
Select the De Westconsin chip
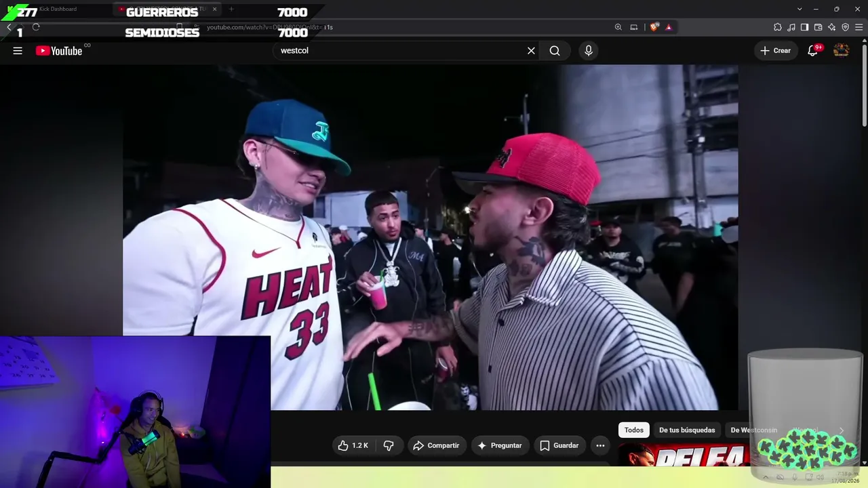pos(753,430)
